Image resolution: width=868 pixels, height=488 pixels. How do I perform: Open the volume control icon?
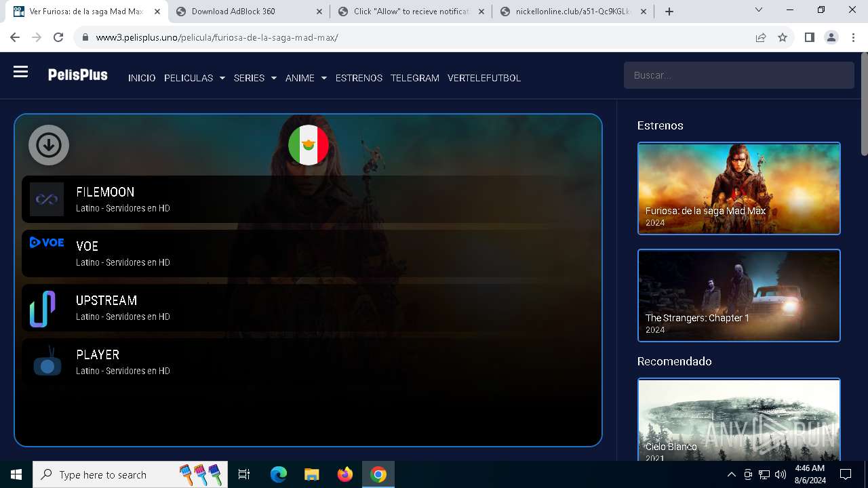pos(780,474)
